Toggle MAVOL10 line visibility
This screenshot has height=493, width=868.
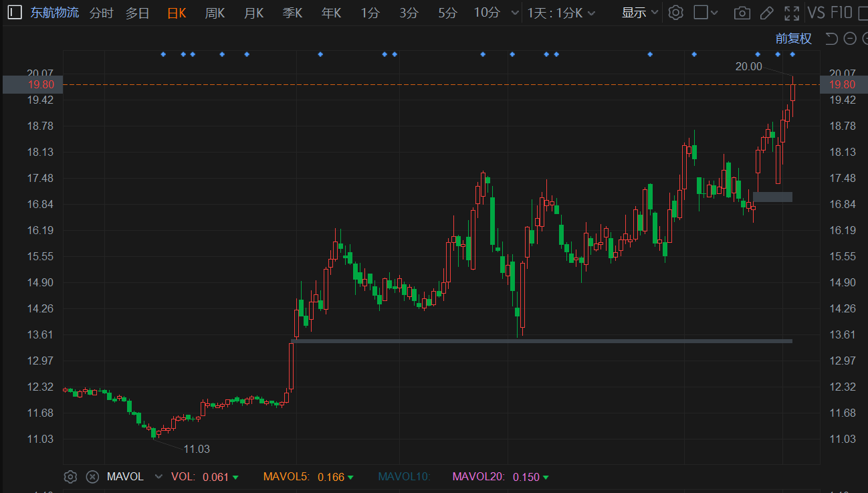point(404,477)
